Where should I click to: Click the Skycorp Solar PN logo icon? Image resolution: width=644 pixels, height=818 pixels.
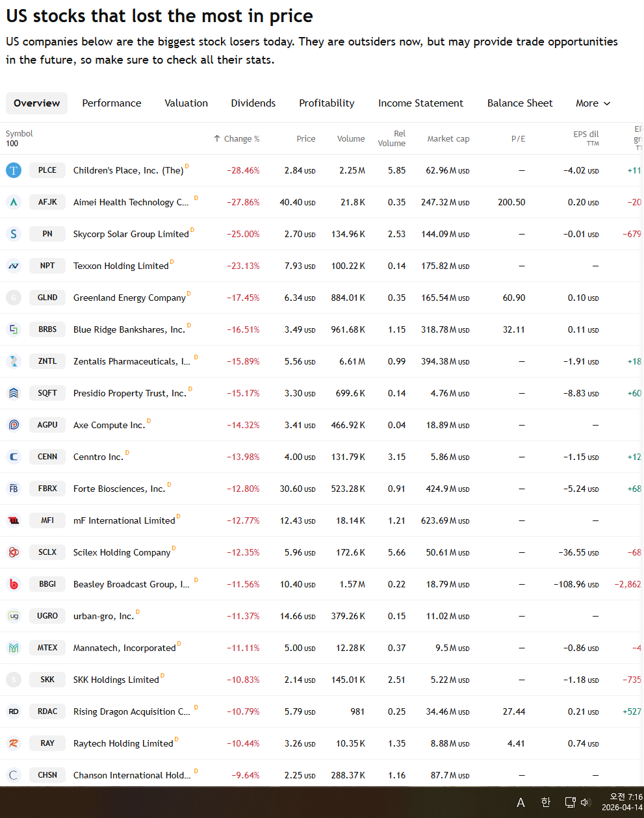click(x=14, y=234)
